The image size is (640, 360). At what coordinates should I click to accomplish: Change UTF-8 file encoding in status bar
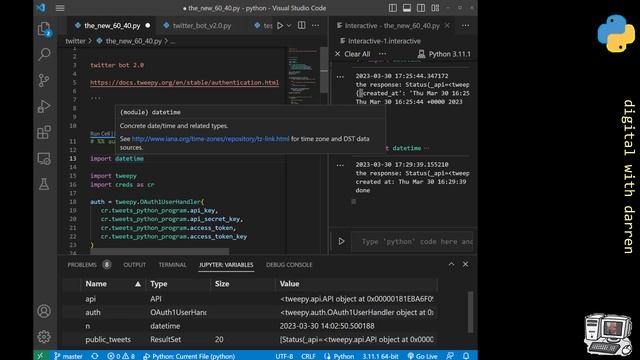[x=284, y=356]
